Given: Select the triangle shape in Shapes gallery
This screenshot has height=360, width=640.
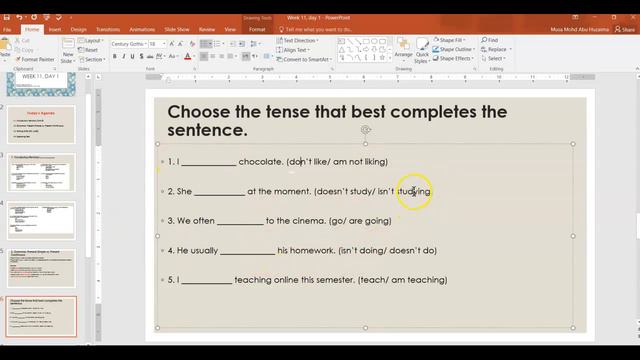Looking at the screenshot, I should point(342,49).
